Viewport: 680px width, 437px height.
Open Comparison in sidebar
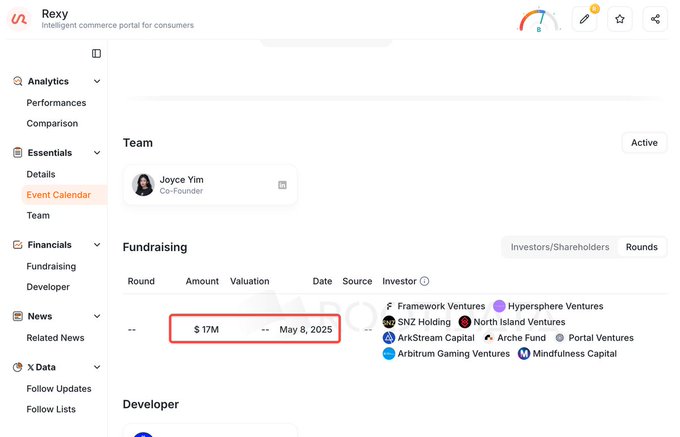coord(52,124)
